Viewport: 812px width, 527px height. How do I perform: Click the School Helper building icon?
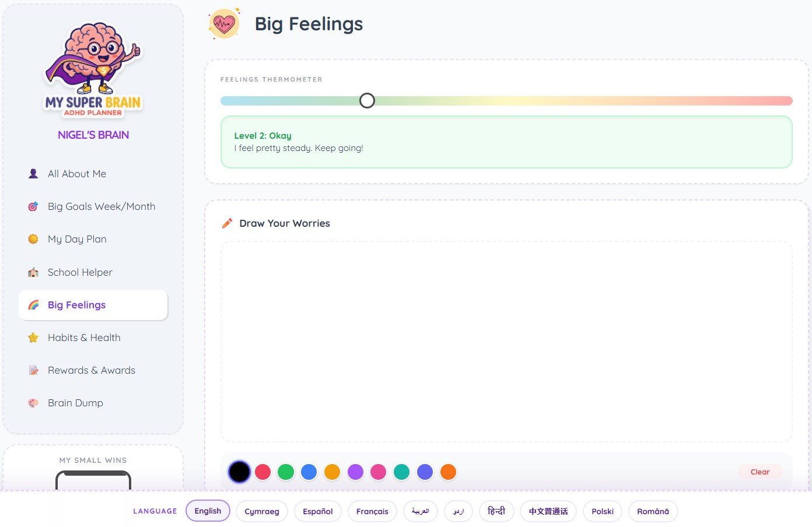[x=33, y=272]
